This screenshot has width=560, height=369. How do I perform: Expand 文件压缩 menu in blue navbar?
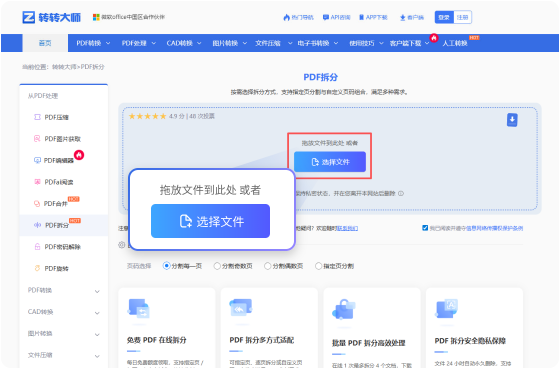(274, 43)
